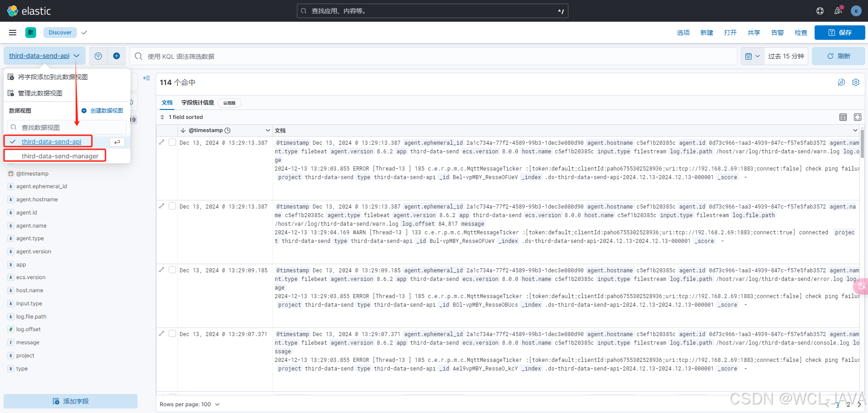Click log.file.path field in sidebar
Screen dimensions: 868x413
[31, 317]
